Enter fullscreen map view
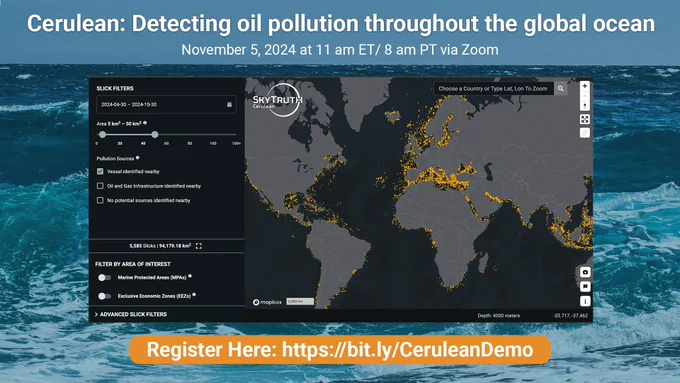The height and width of the screenshot is (383, 680). pyautogui.click(x=585, y=119)
